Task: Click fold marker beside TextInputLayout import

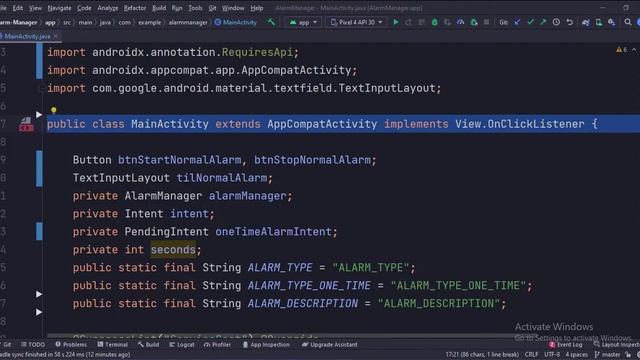Action: point(41,88)
